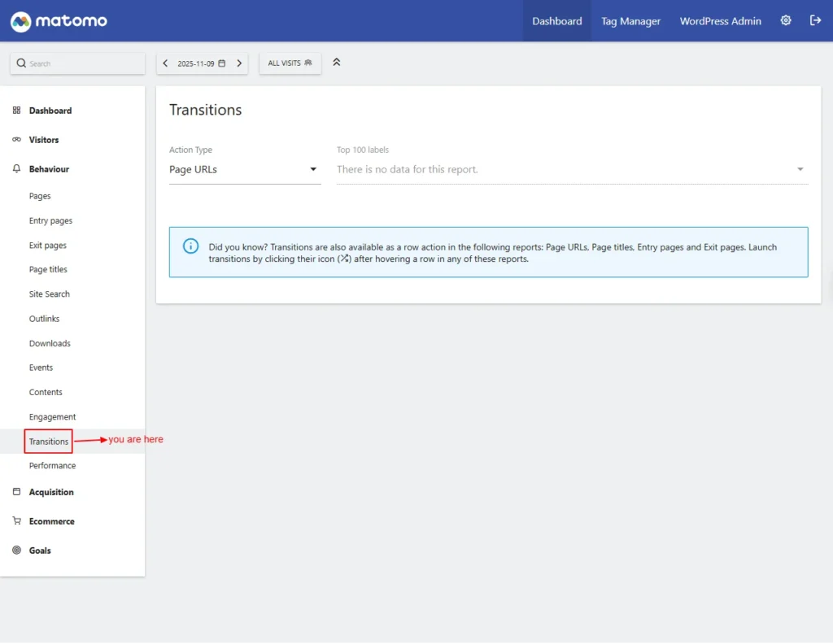Collapse top controls with double chevron icon
833x644 pixels.
337,63
